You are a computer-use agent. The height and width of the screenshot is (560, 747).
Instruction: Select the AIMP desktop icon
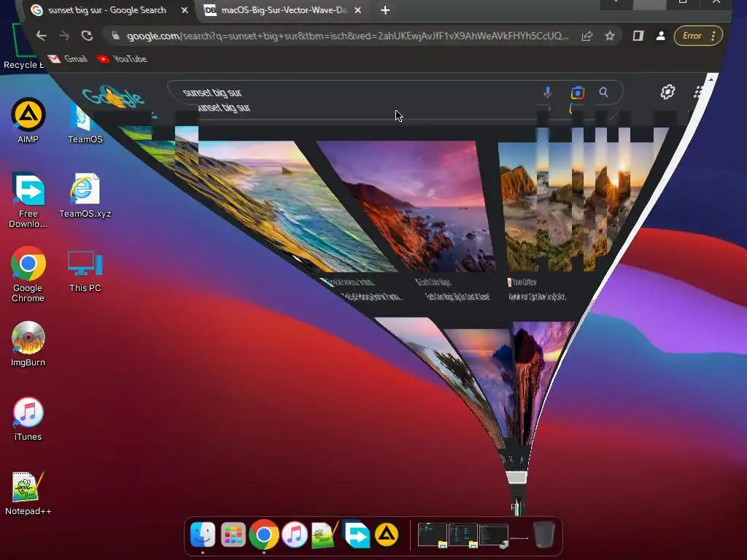click(x=28, y=121)
